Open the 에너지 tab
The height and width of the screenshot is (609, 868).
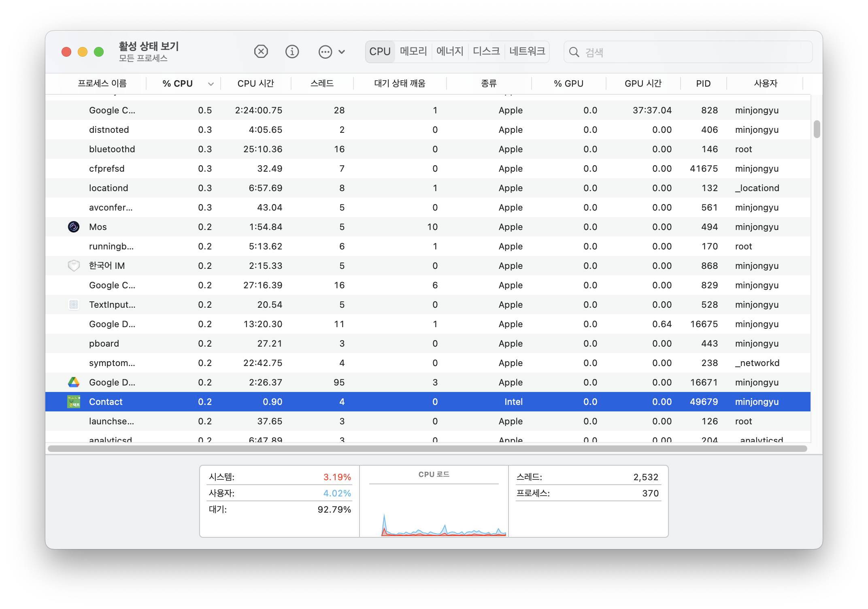[x=449, y=51]
